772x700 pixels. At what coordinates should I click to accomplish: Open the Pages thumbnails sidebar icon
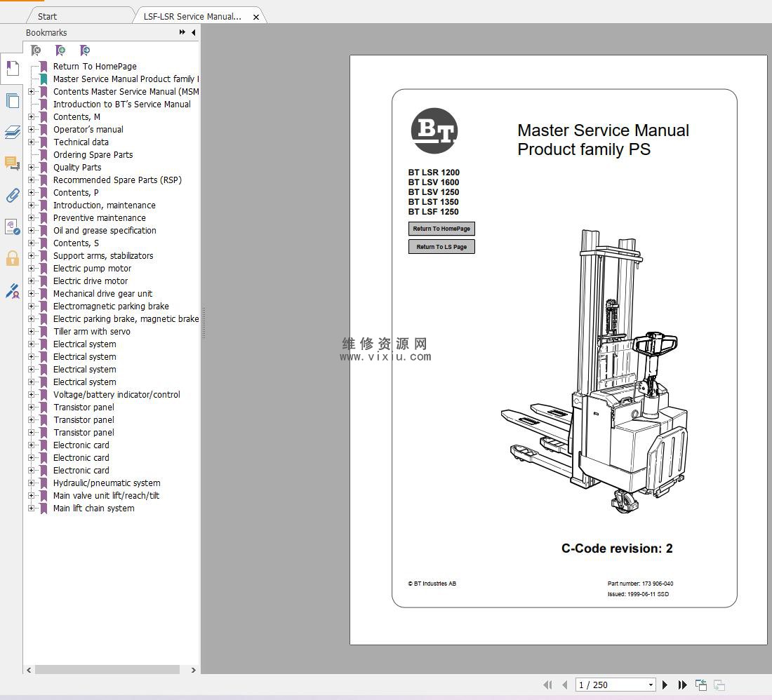13,101
